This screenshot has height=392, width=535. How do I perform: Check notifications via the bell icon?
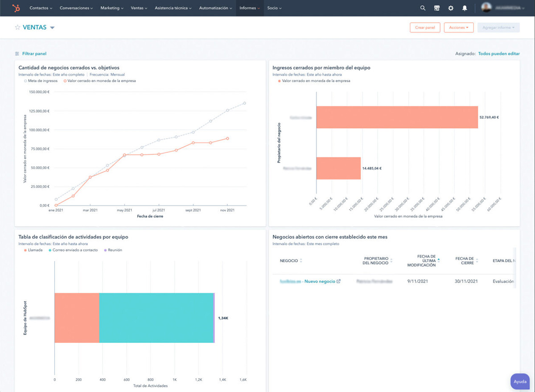coord(465,8)
